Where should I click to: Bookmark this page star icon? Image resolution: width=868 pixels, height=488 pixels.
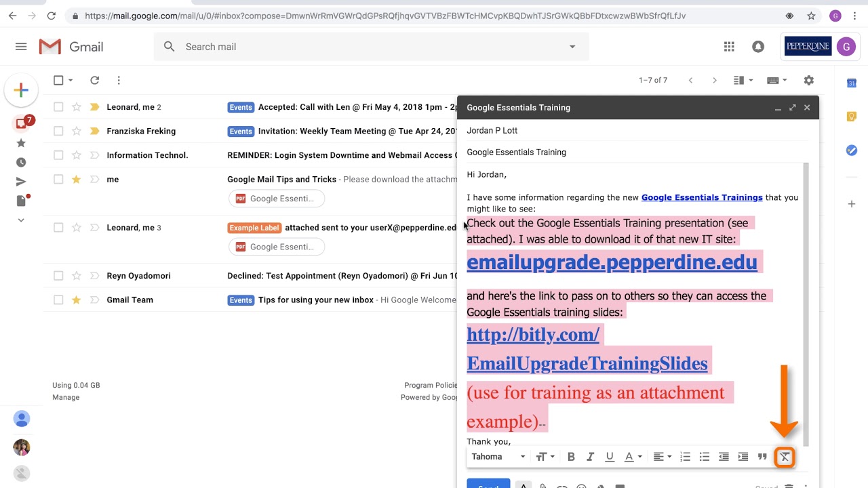click(x=811, y=16)
